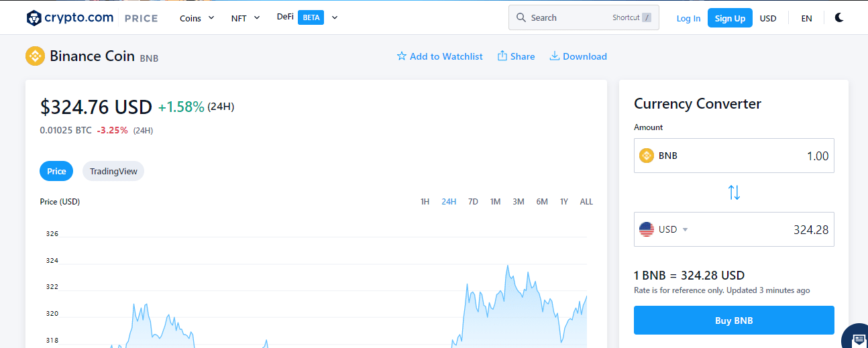Toggle dark mode moon icon
The image size is (868, 348).
[839, 18]
